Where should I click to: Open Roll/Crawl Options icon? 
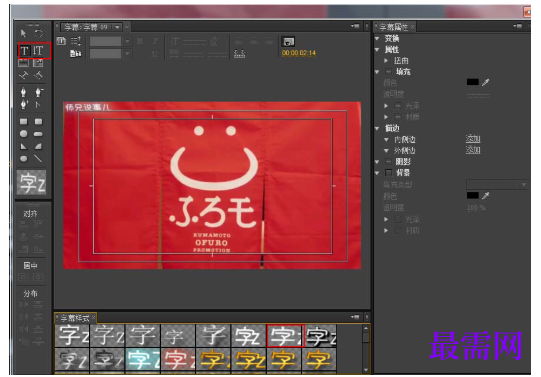[x=76, y=41]
